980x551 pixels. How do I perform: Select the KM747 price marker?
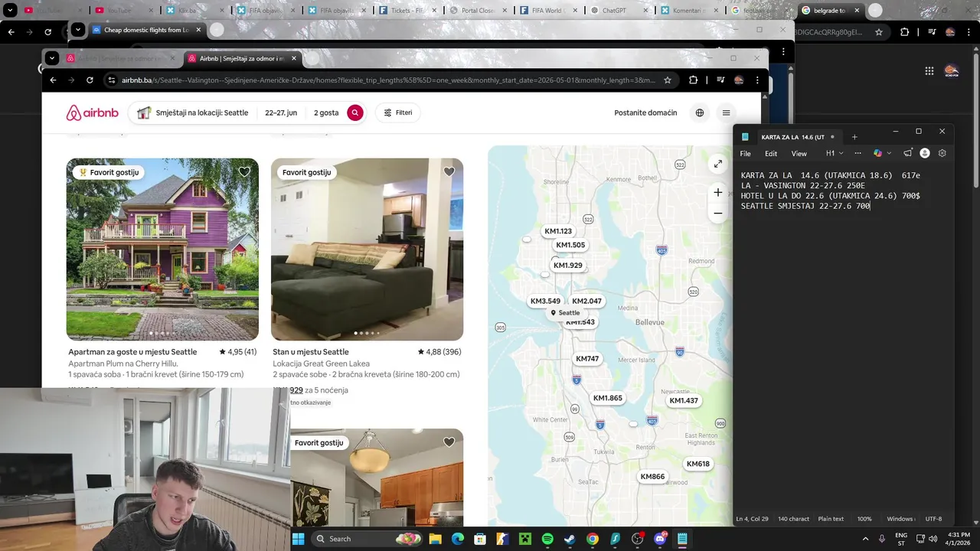pyautogui.click(x=587, y=359)
